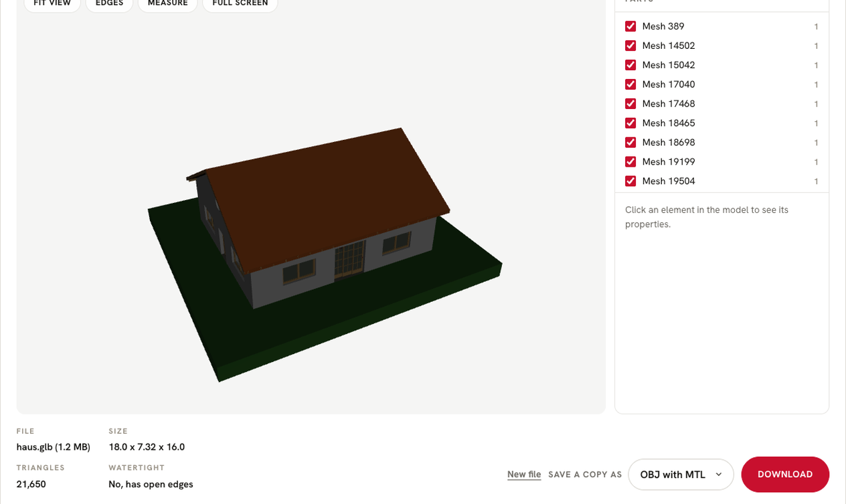The image size is (846, 504).
Task: Select the Mesh 17468 label
Action: [x=668, y=104]
